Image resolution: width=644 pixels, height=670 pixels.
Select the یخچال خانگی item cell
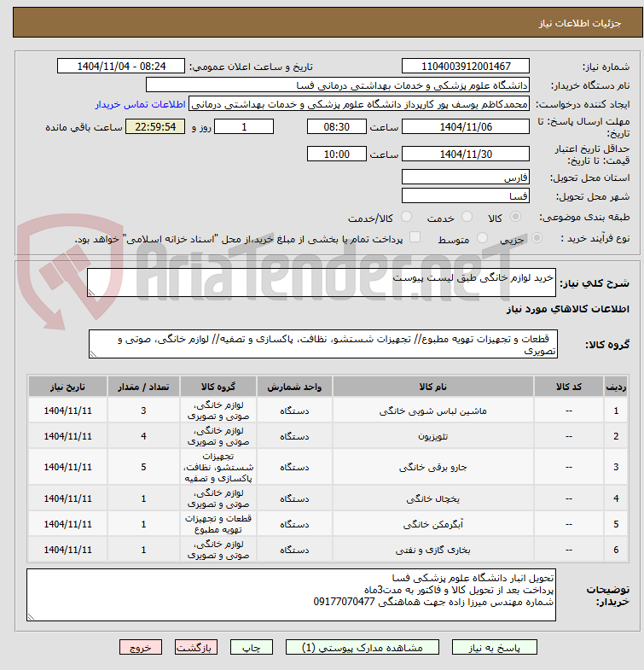click(433, 498)
